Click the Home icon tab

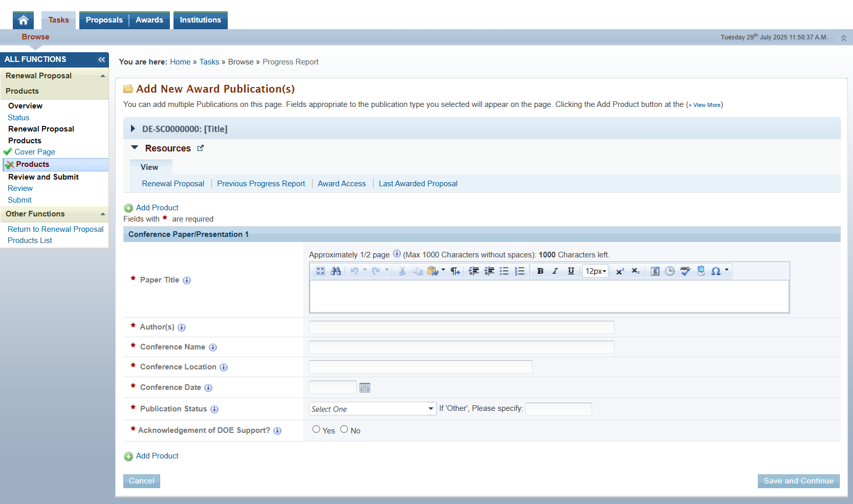pyautogui.click(x=23, y=20)
